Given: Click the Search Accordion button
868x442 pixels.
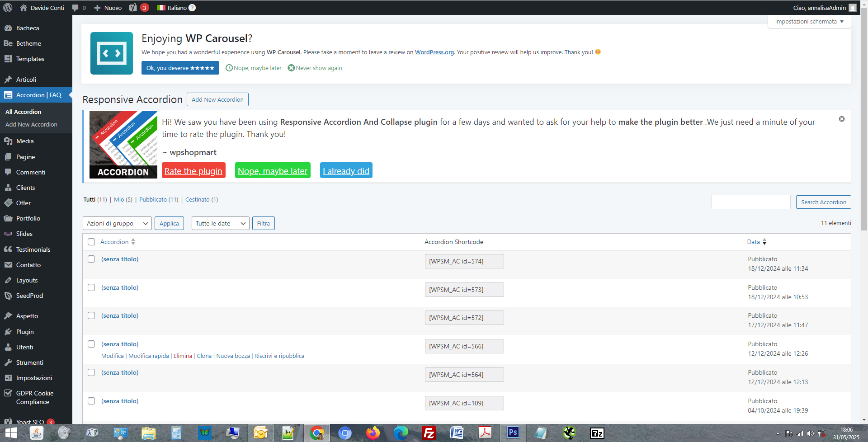Looking at the screenshot, I should click(x=823, y=202).
